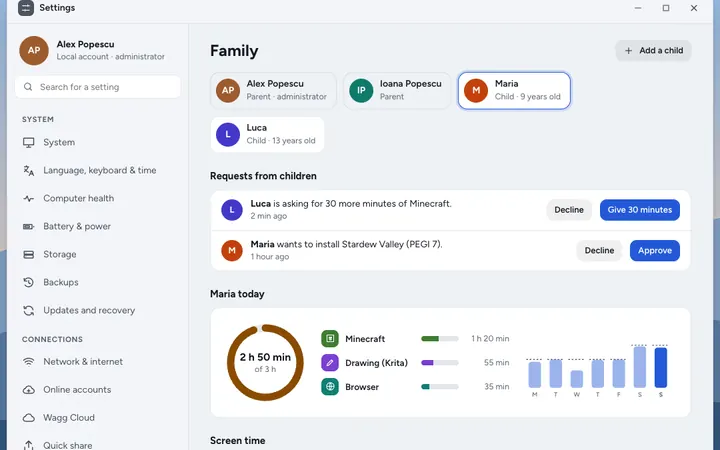Screen dimensions: 720x450
Task: Select Maria's child profile card
Action: (514, 90)
